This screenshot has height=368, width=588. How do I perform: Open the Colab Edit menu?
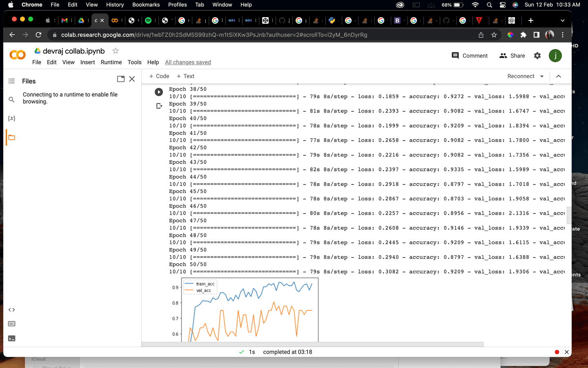coord(51,62)
